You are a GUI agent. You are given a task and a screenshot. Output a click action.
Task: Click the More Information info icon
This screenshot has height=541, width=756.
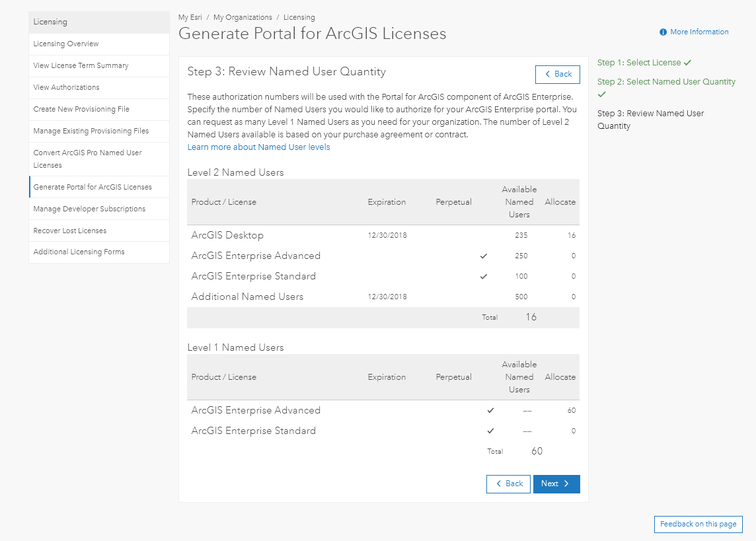pyautogui.click(x=663, y=32)
